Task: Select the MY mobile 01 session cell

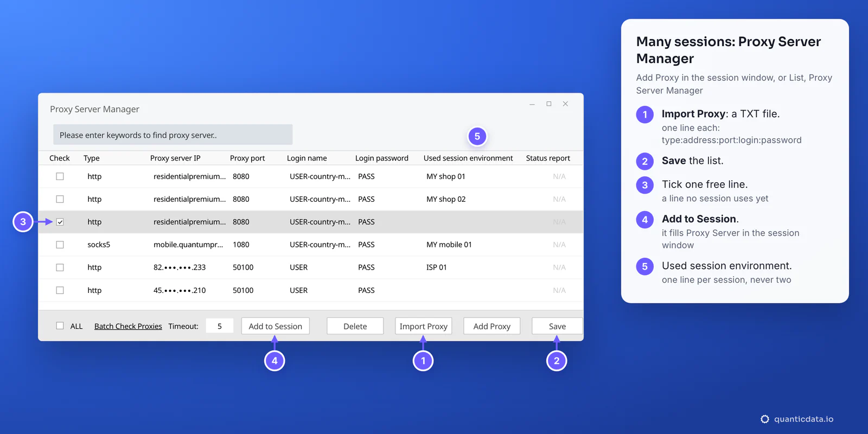Action: point(449,245)
